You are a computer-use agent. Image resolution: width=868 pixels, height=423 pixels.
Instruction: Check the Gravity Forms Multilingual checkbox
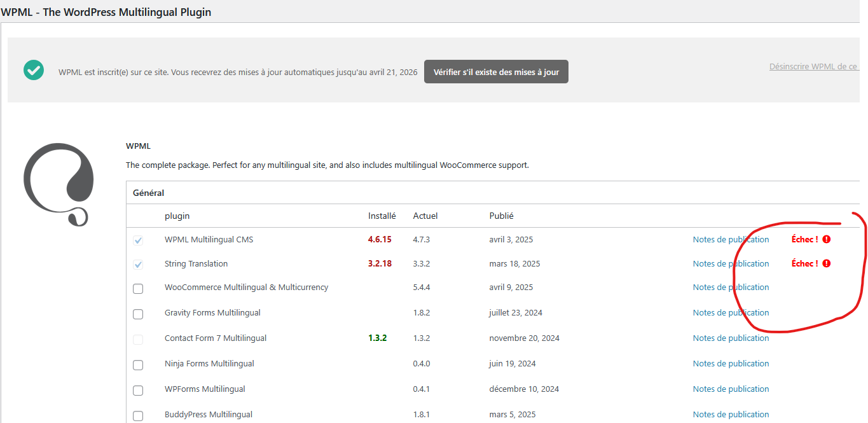coord(138,314)
